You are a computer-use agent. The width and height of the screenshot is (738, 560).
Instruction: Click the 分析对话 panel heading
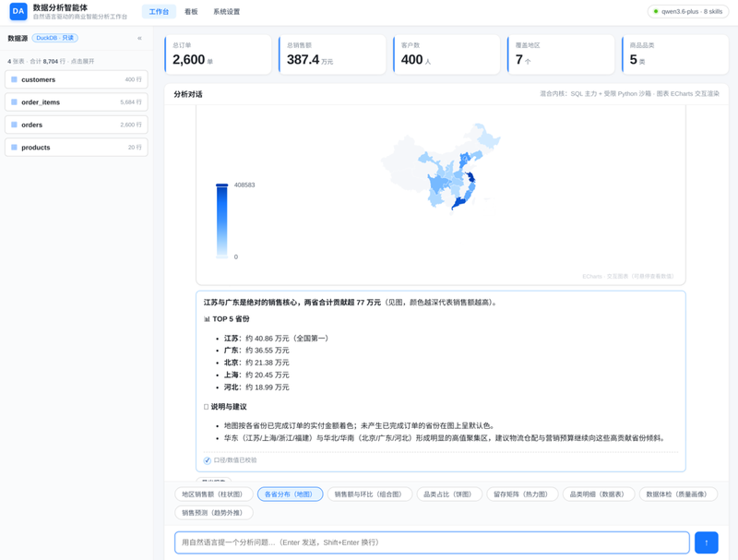click(x=188, y=94)
